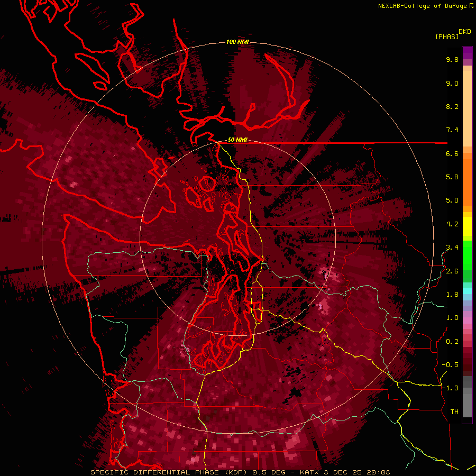
Task: Click the KATX 8 DEC 25 20:08 timestamp
Action: [x=345, y=472]
